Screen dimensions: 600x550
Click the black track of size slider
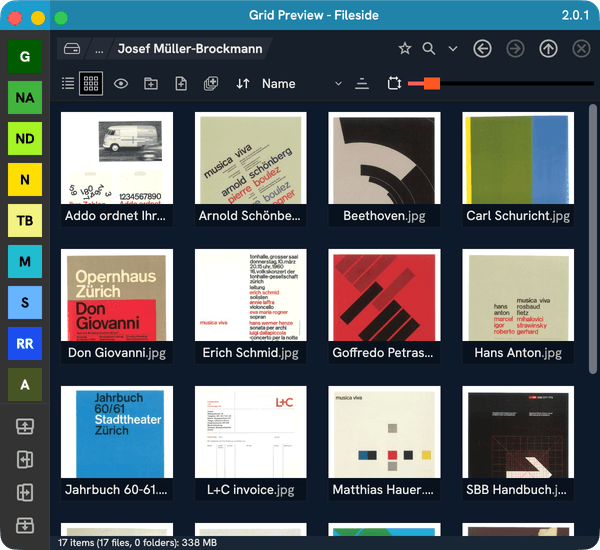[x=517, y=83]
